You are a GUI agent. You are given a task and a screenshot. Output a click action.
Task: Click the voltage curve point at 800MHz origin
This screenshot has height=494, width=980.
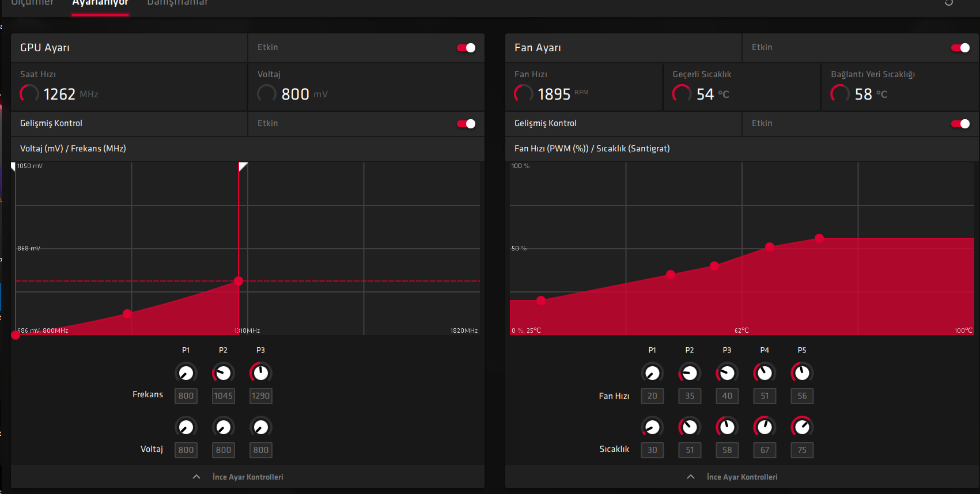click(x=16, y=335)
